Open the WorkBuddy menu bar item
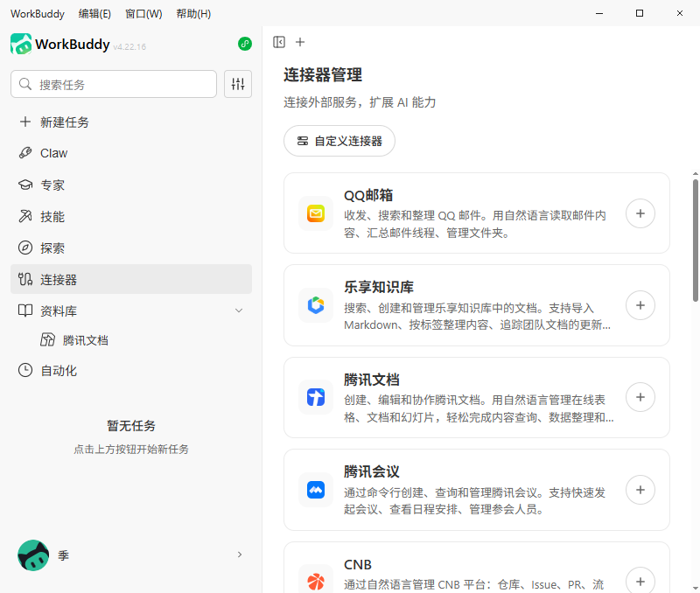This screenshot has width=700, height=593. 38,14
